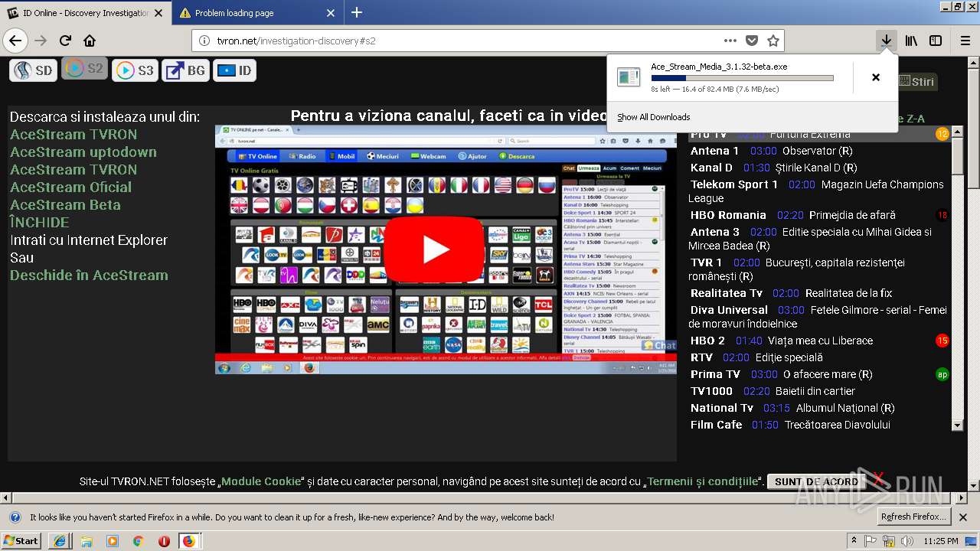Cancel the Ace Stream download
The image size is (980, 551).
[x=876, y=77]
